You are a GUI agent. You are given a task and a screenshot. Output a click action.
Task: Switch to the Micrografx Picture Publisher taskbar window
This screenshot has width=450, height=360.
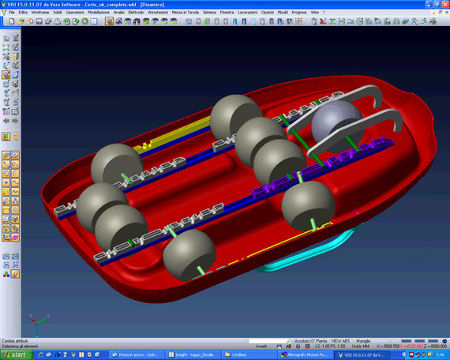306,355
